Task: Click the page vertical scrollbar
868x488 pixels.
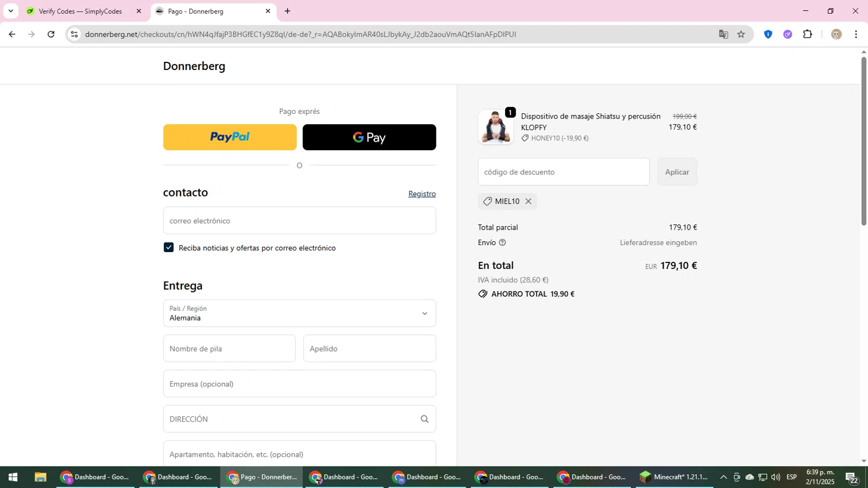Action: coord(864,141)
